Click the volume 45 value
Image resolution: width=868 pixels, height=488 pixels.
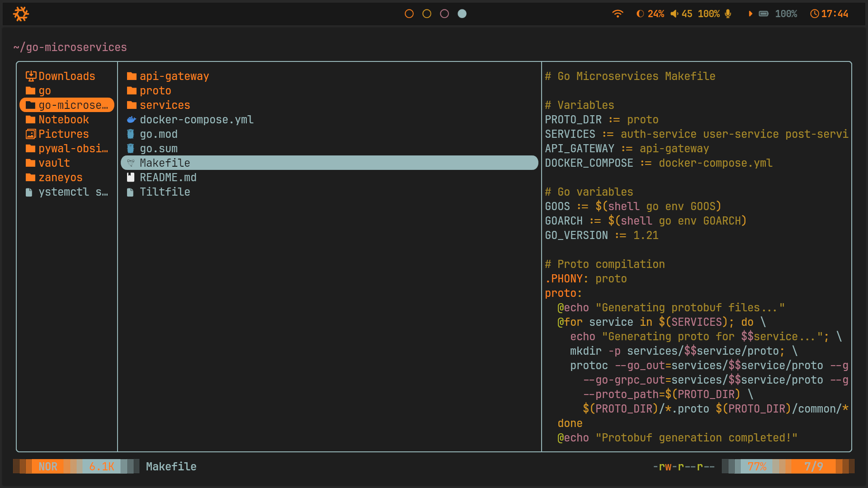(687, 14)
